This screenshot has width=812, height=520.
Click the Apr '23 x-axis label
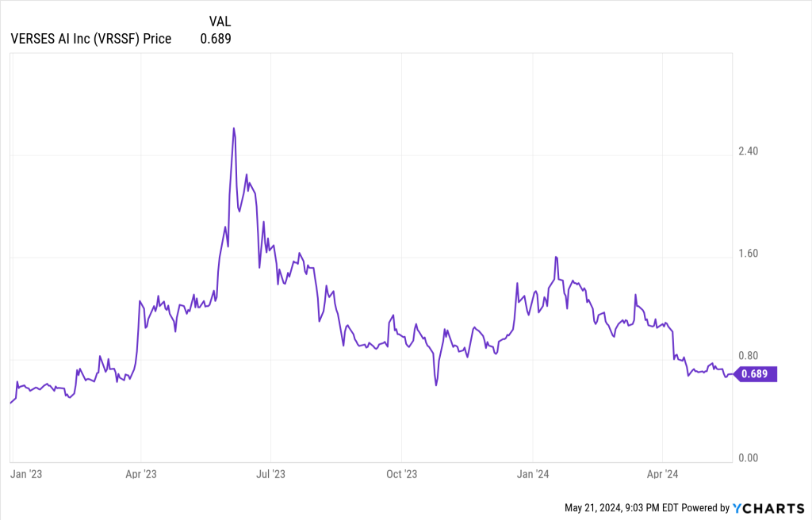pos(141,474)
